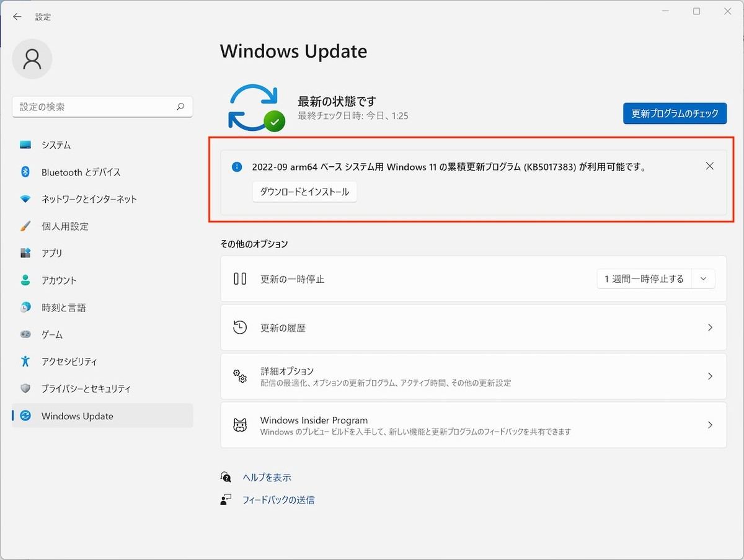This screenshot has width=744, height=560.
Task: Click the back arrow in Settings
Action: click(17, 17)
